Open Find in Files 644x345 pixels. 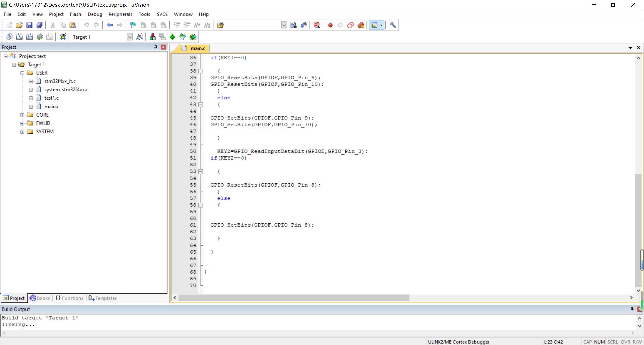220,25
